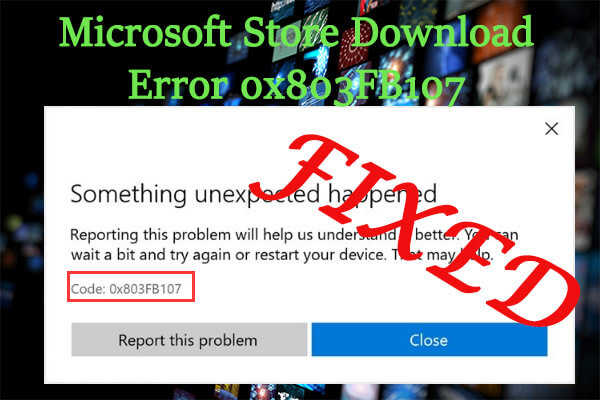Click the letter D of the red FIXED stamp
The width and height of the screenshot is (600, 400).
532,293
